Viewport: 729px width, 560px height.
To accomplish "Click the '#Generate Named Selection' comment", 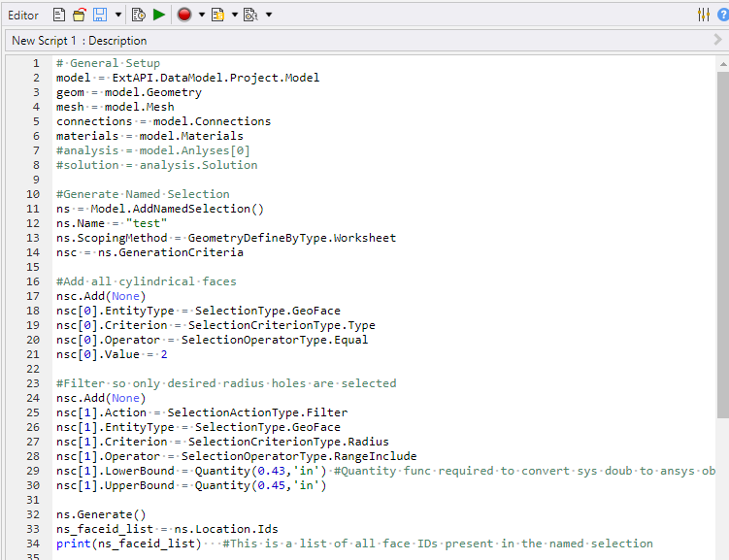I will point(143,194).
